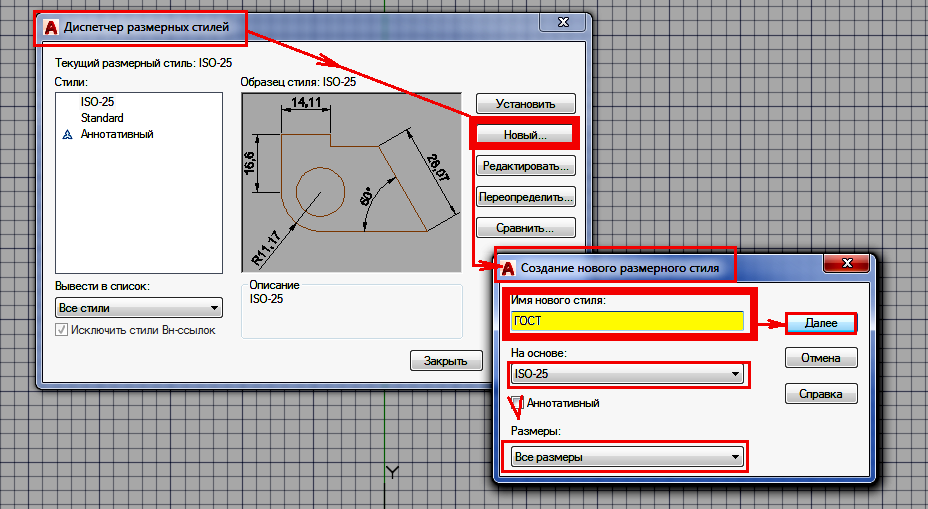
Task: Click AutoCAD logo in Dimension Style Manager title
Action: point(50,29)
